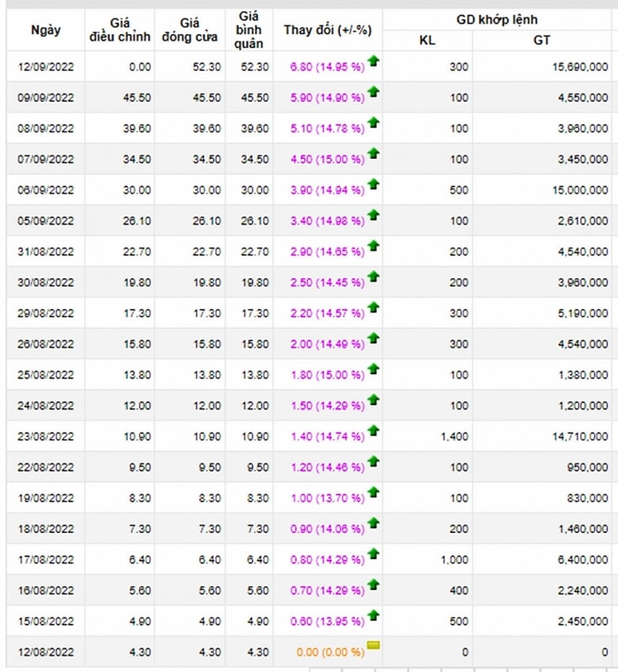Viewport: 618px width, 672px height.
Task: Select the GT value 1,200,000
Action: [582, 406]
